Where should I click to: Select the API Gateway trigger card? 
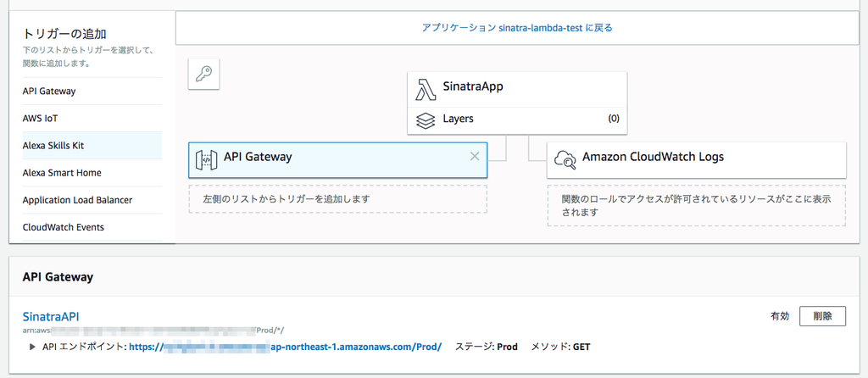[337, 160]
